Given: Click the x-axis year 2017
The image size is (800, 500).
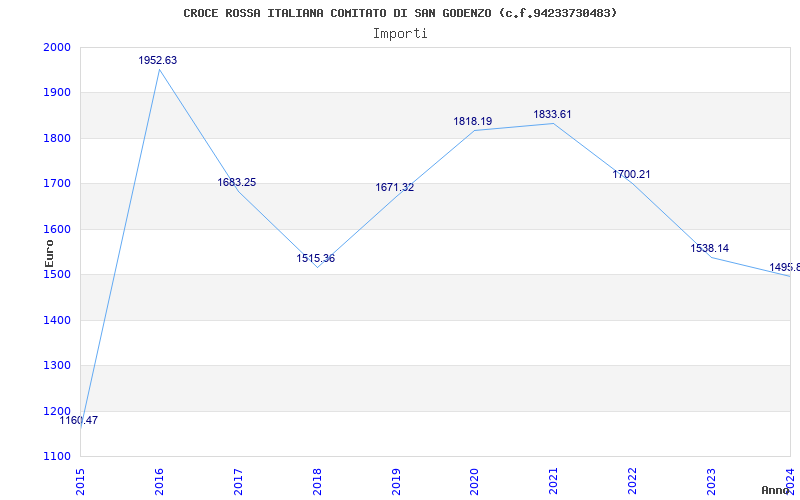Looking at the screenshot, I should [238, 481].
